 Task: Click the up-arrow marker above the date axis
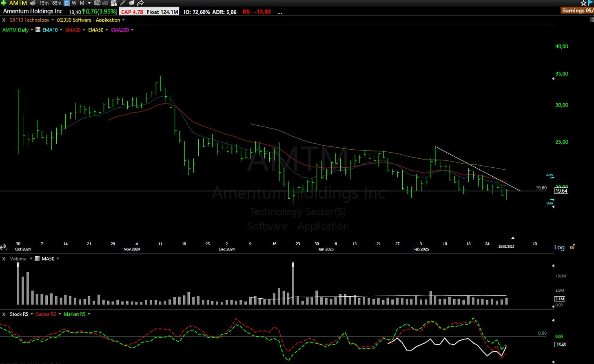point(513,237)
